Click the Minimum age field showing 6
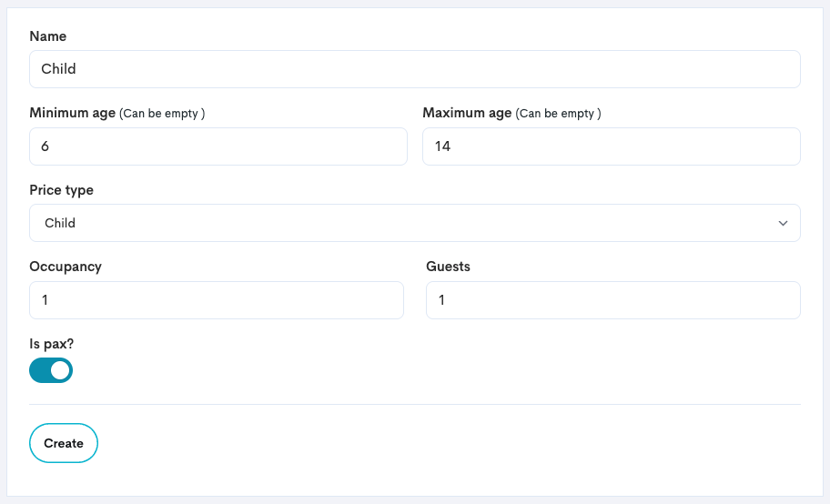This screenshot has height=504, width=830. point(218,146)
